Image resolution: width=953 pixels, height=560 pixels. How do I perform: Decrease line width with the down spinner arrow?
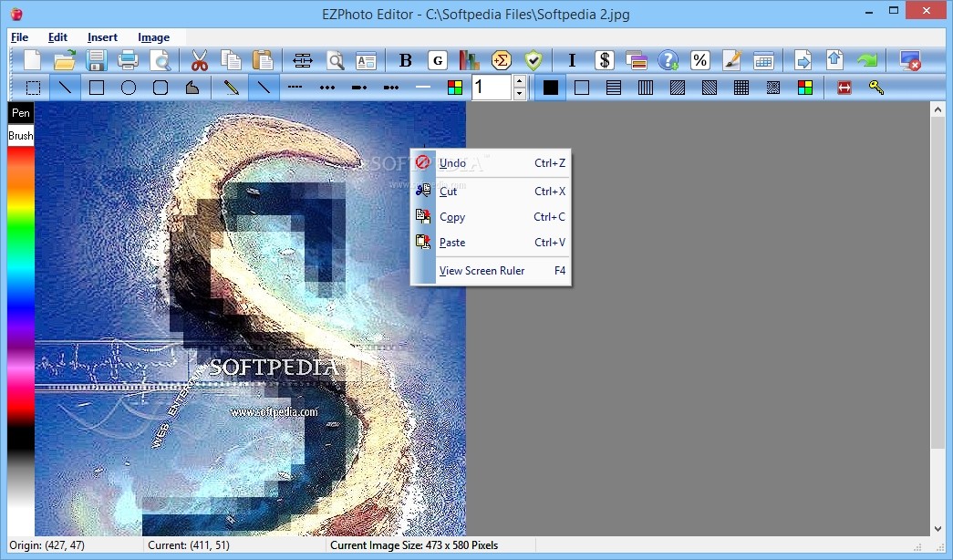point(519,94)
